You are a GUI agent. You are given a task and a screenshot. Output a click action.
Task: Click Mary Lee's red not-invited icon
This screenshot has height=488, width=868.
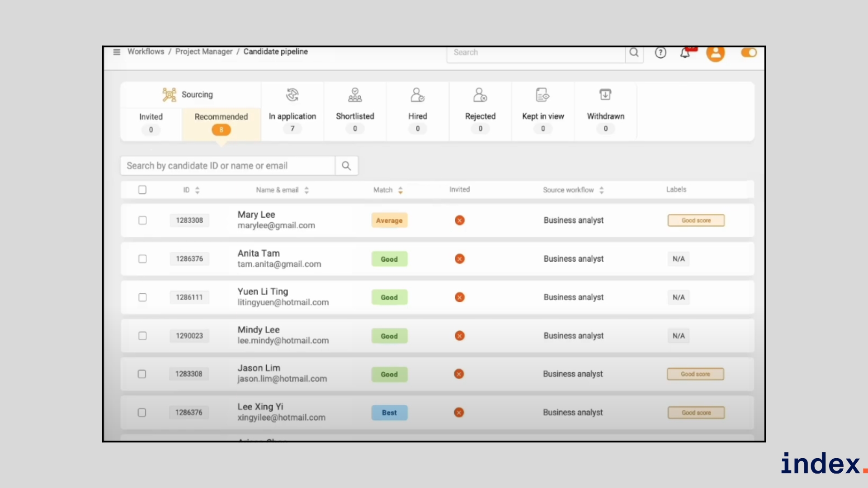pyautogui.click(x=460, y=221)
